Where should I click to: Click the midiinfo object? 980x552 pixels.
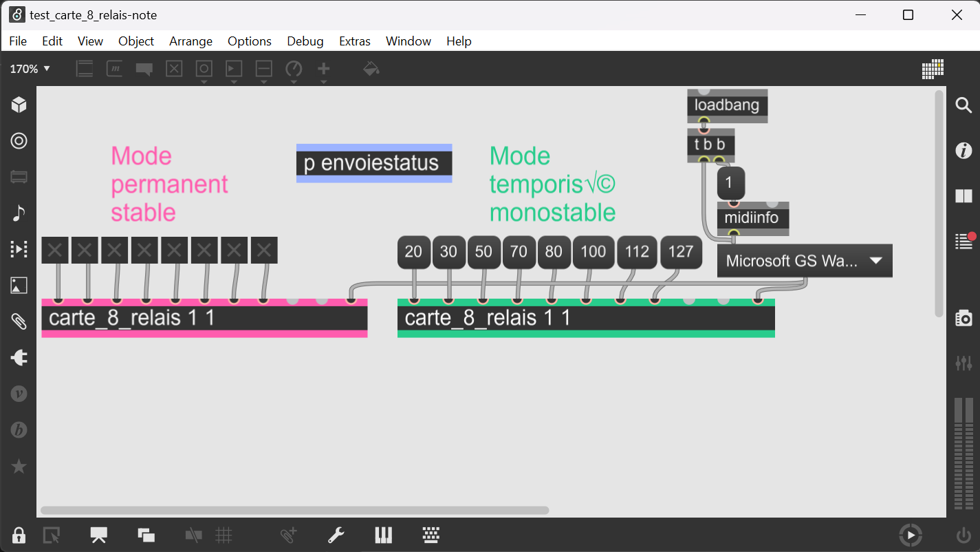click(x=752, y=219)
